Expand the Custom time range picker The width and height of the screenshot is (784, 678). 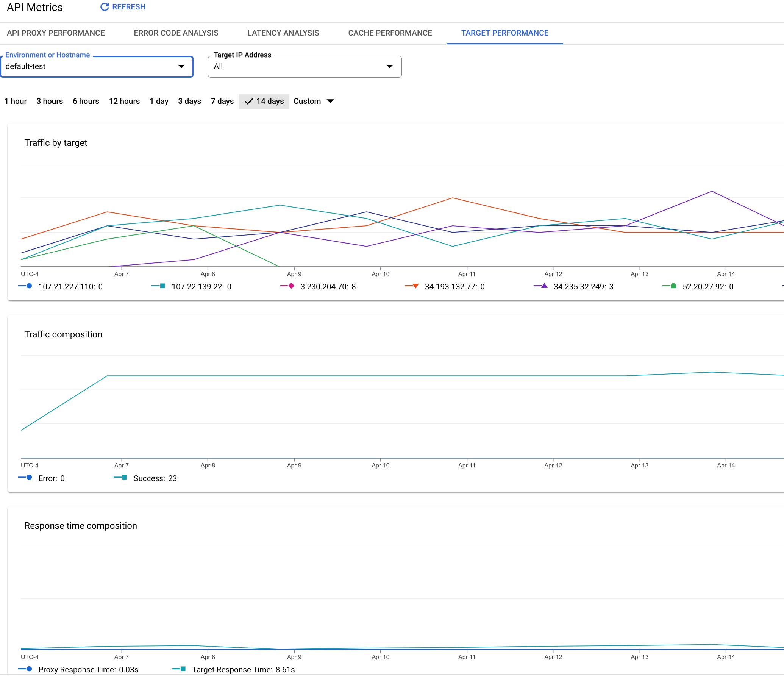coord(331,102)
